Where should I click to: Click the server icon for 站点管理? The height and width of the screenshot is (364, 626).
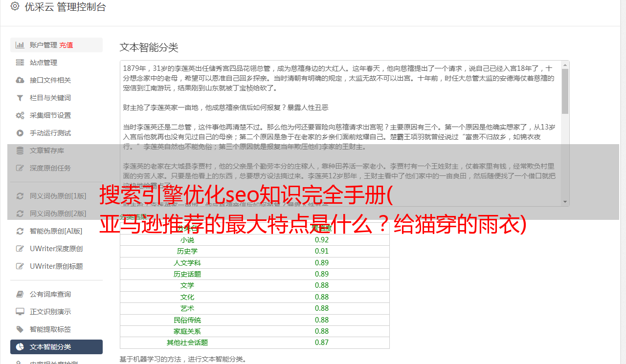[20, 63]
